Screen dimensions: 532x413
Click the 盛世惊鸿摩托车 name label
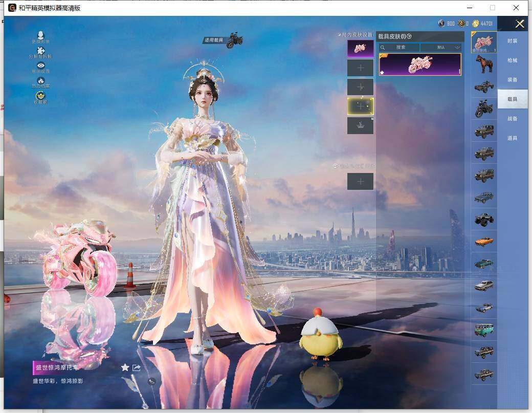(x=57, y=367)
